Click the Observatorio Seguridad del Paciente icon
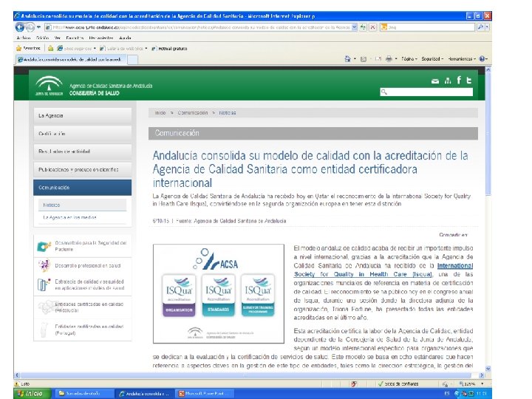 (x=44, y=246)
